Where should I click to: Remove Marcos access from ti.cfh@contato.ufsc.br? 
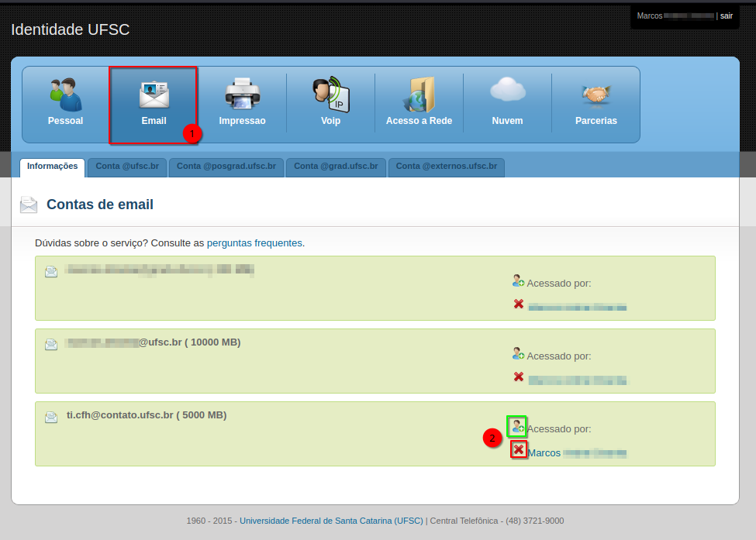pos(519,449)
